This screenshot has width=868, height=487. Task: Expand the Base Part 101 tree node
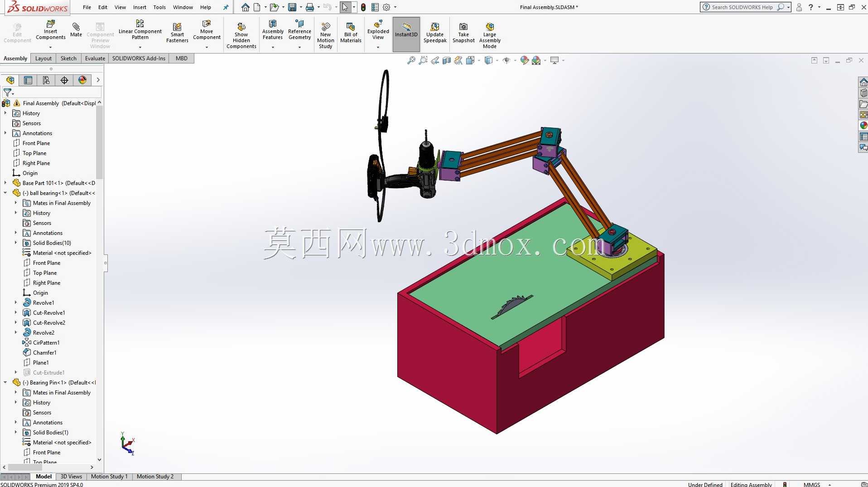point(5,183)
